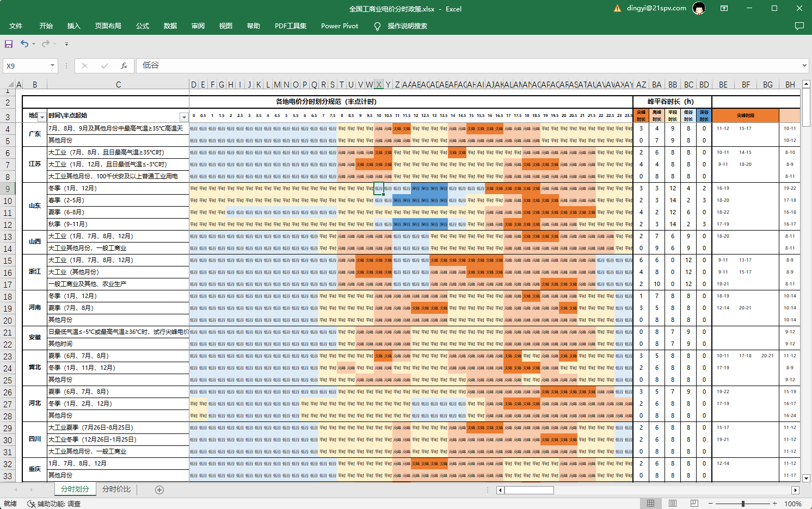Select row 9 header
The width and height of the screenshot is (812, 509).
coord(8,189)
